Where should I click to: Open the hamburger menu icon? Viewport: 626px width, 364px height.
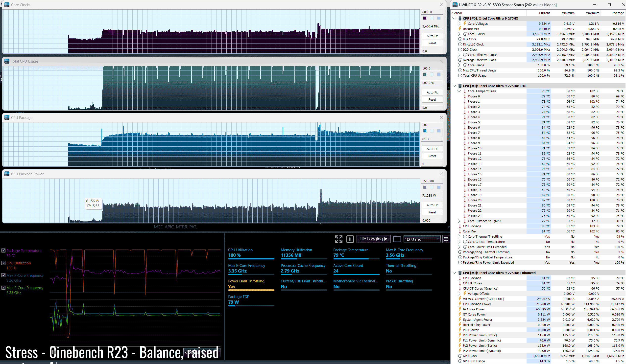[446, 239]
